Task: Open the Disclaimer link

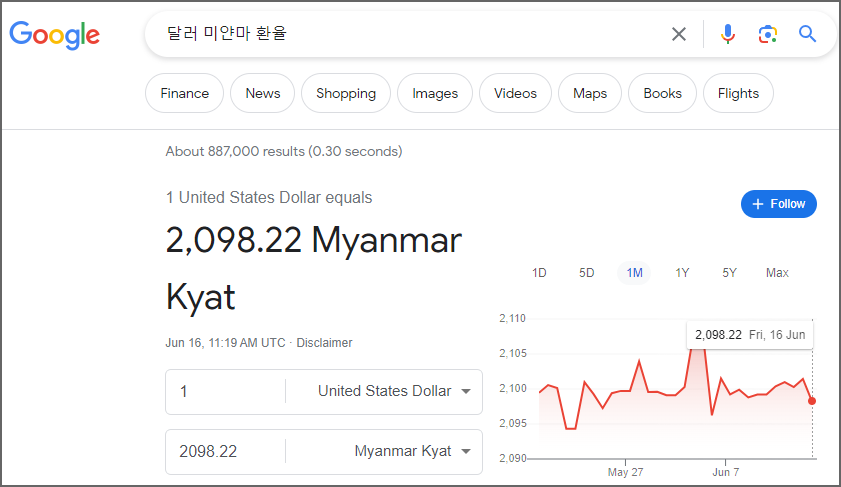Action: coord(324,343)
